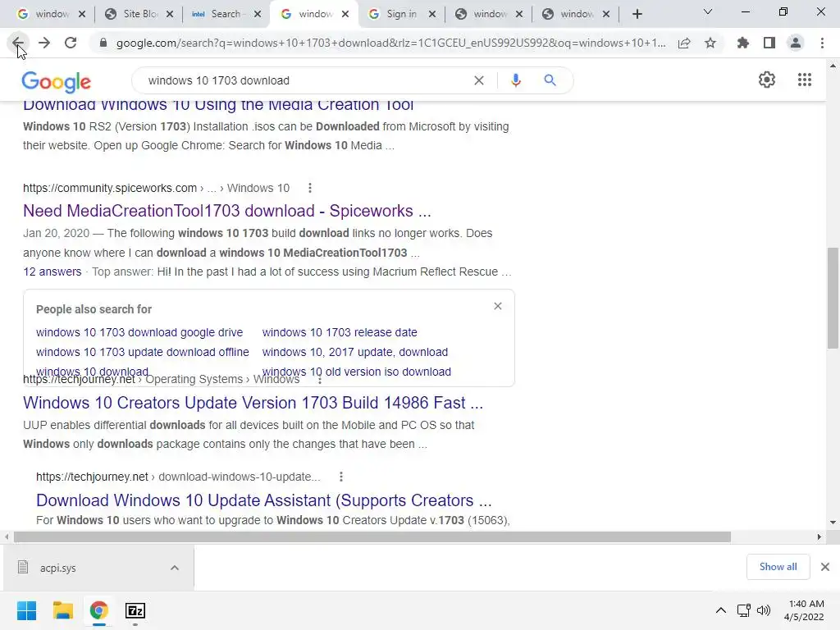Open 7-Zip from the taskbar
Image resolution: width=840 pixels, height=630 pixels.
pos(135,610)
